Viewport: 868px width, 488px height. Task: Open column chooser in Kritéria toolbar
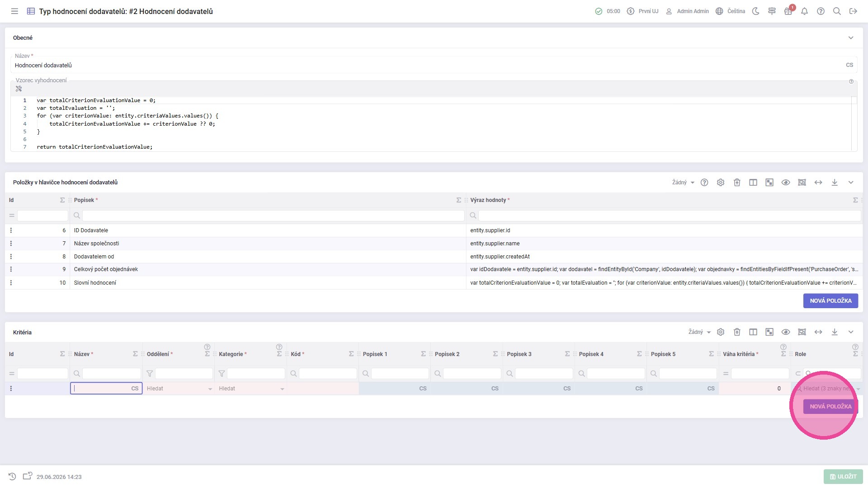(753, 332)
